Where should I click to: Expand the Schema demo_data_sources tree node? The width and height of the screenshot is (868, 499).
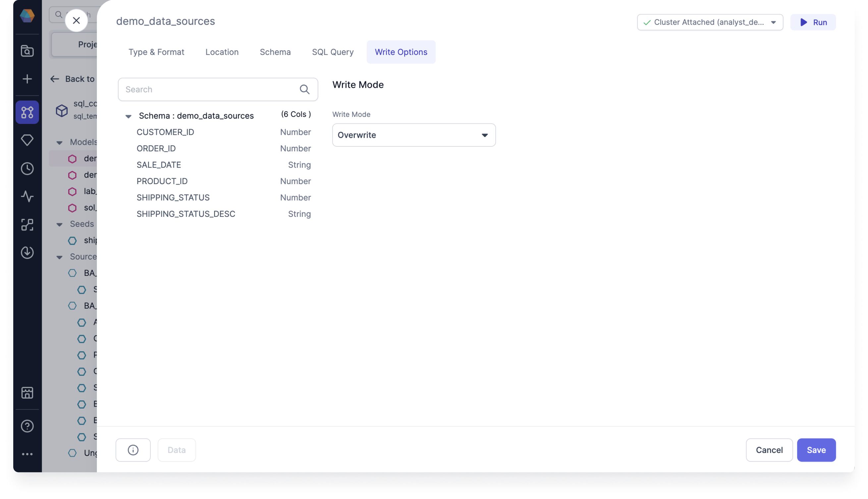[x=128, y=116]
